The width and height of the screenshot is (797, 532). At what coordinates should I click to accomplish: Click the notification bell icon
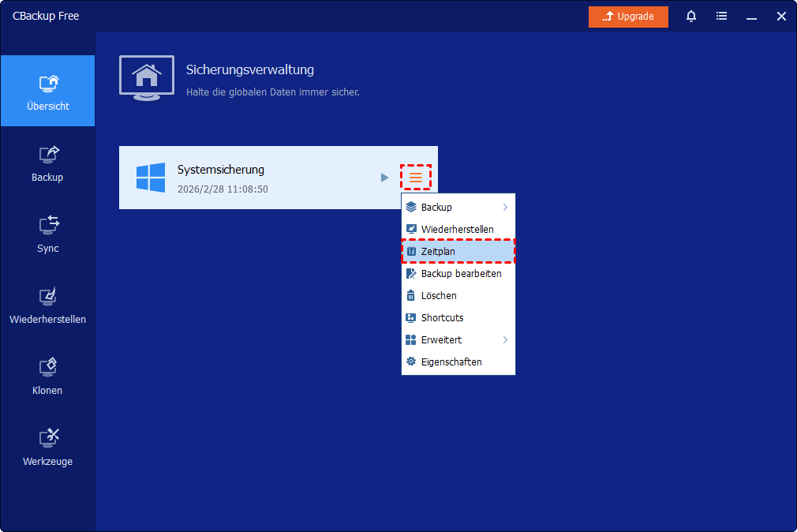pos(691,17)
